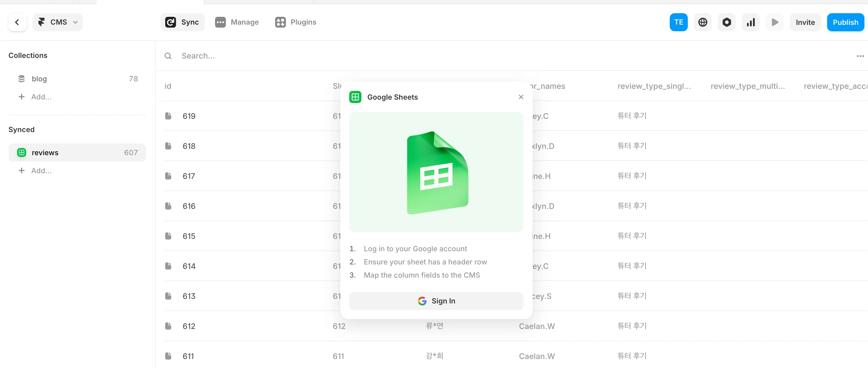Open the Plugins tab

coord(296,22)
